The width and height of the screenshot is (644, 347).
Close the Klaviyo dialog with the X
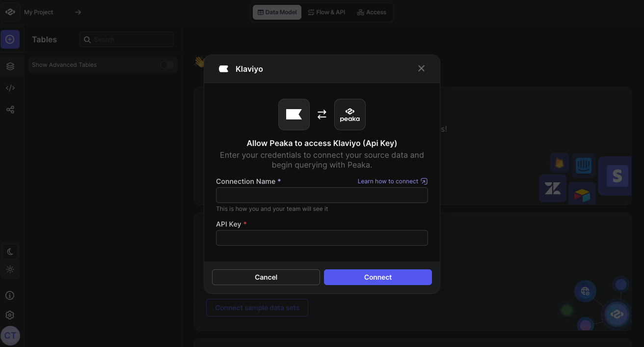(421, 68)
